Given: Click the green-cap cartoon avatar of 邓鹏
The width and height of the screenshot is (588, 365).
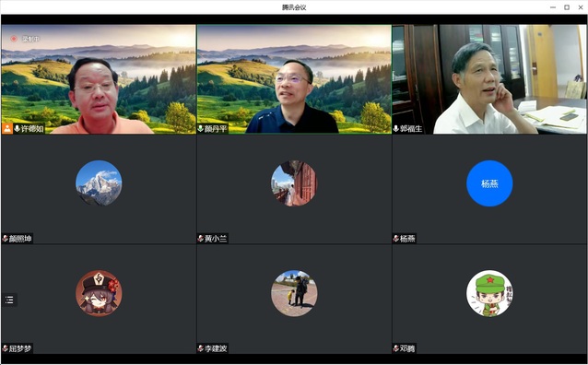Looking at the screenshot, I should (489, 293).
